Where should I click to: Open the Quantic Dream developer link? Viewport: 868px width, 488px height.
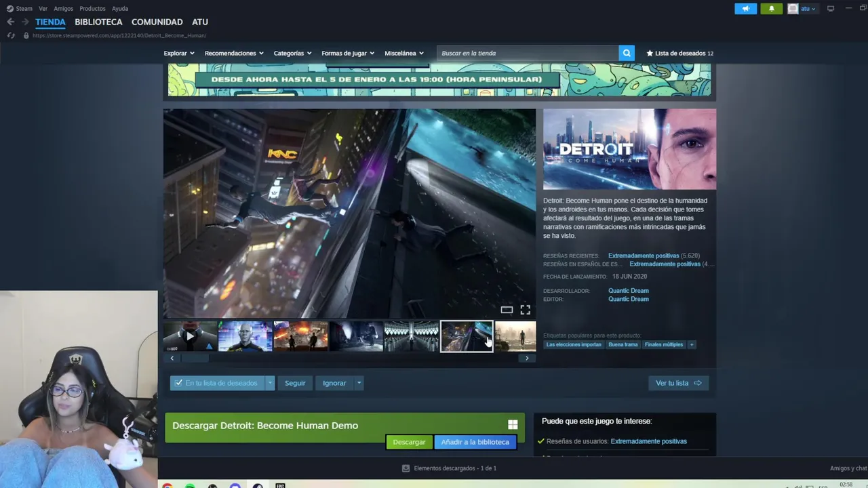tap(628, 291)
